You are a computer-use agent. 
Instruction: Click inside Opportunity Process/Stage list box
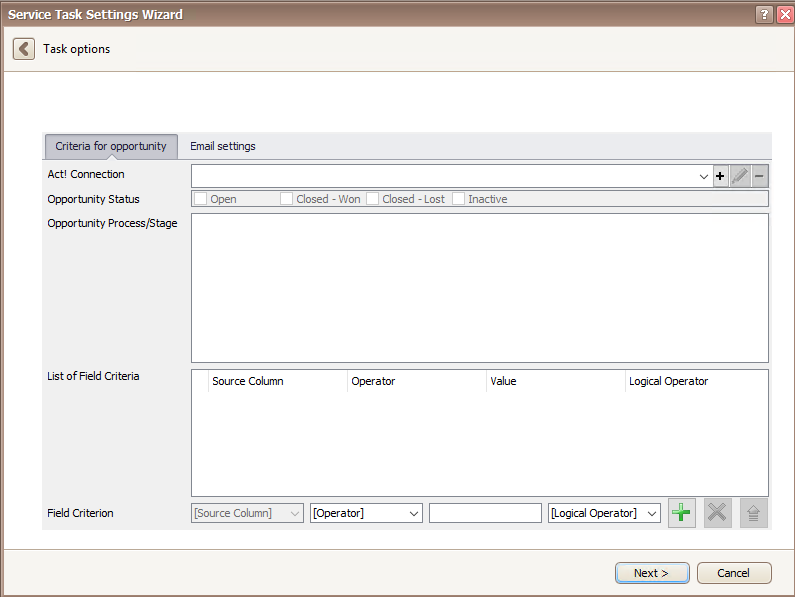tap(480, 288)
